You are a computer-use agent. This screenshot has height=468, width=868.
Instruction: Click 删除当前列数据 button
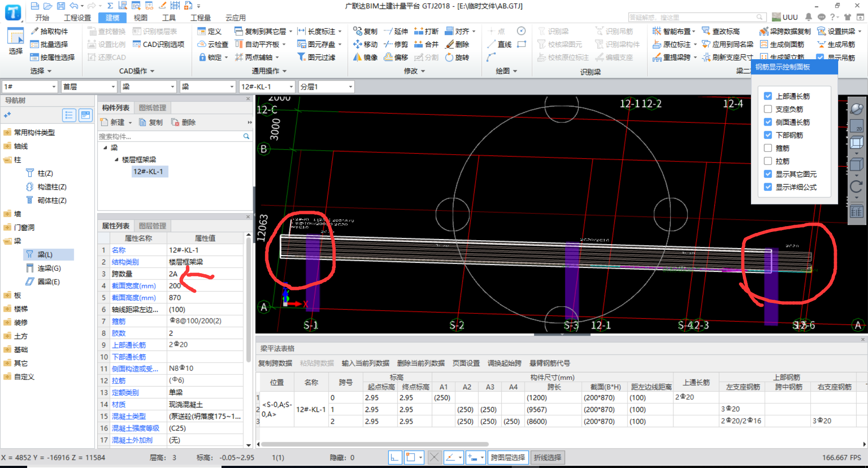(x=421, y=363)
